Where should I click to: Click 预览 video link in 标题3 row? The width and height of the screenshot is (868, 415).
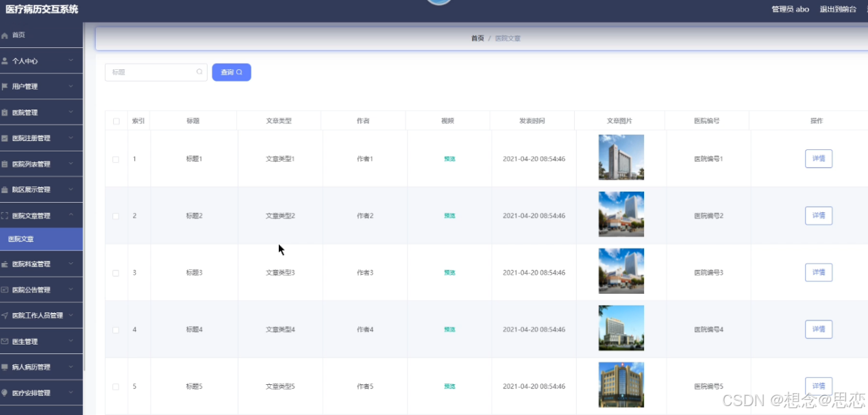coord(449,273)
